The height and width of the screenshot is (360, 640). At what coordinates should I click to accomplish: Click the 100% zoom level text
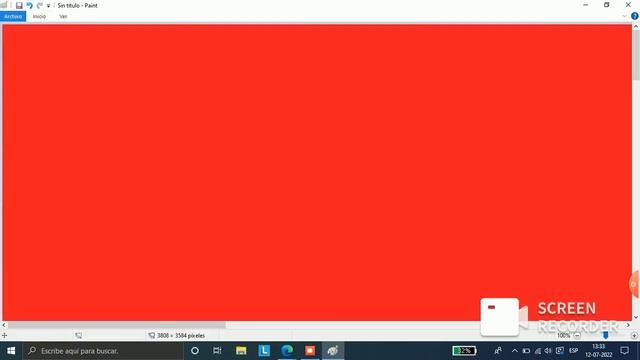pyautogui.click(x=563, y=336)
